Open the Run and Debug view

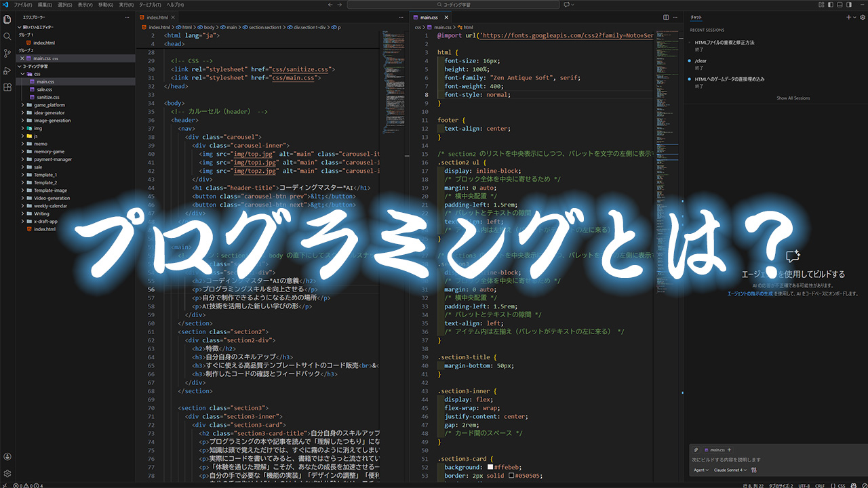coord(7,70)
